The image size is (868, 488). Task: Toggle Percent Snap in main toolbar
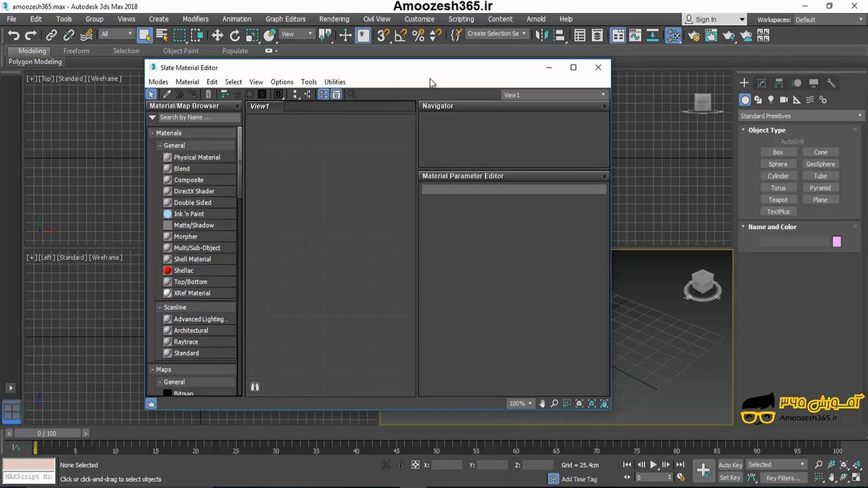[x=418, y=35]
